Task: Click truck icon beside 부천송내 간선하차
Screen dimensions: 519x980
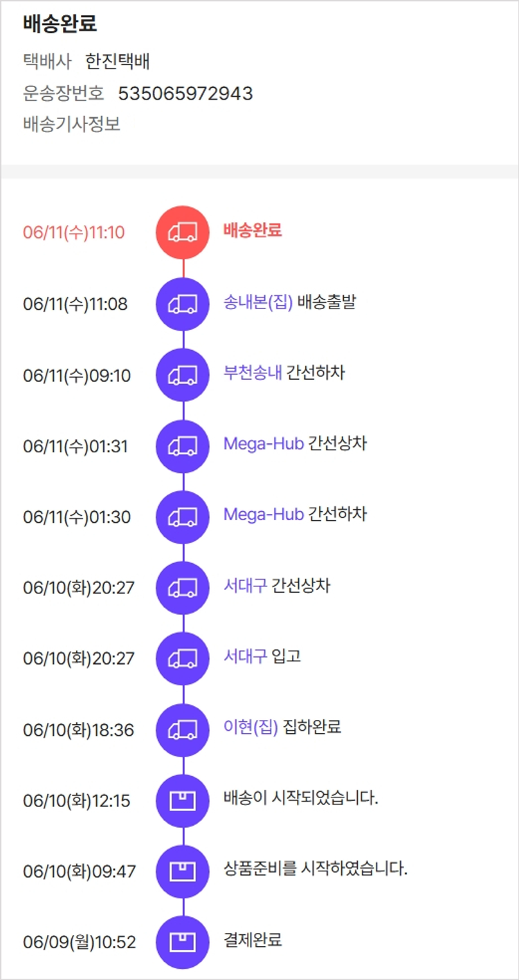Action: (183, 375)
